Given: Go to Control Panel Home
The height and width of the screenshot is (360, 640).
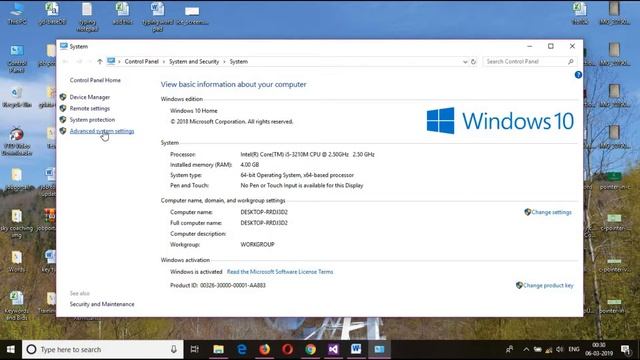Looking at the screenshot, I should coord(95,80).
